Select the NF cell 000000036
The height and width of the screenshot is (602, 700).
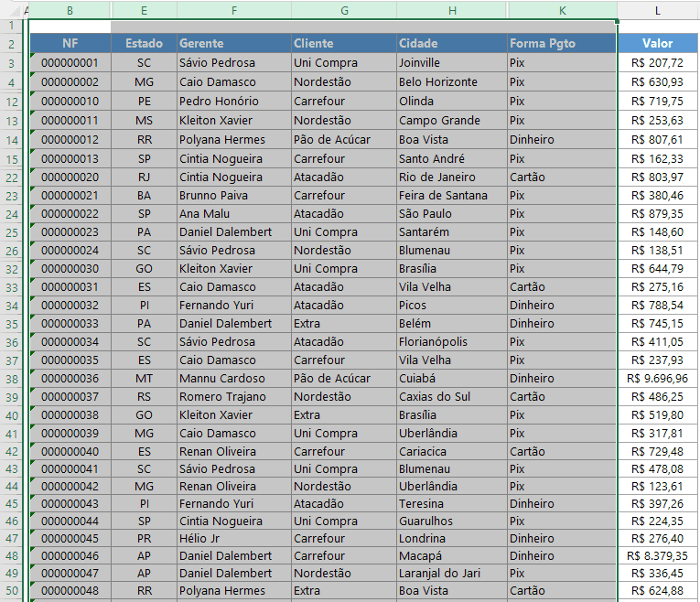[x=70, y=378]
